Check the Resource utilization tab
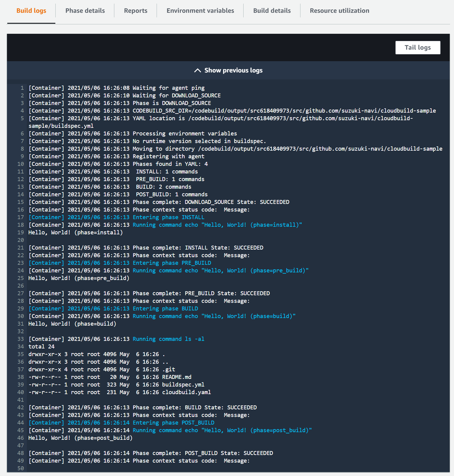454x476 pixels. (339, 10)
